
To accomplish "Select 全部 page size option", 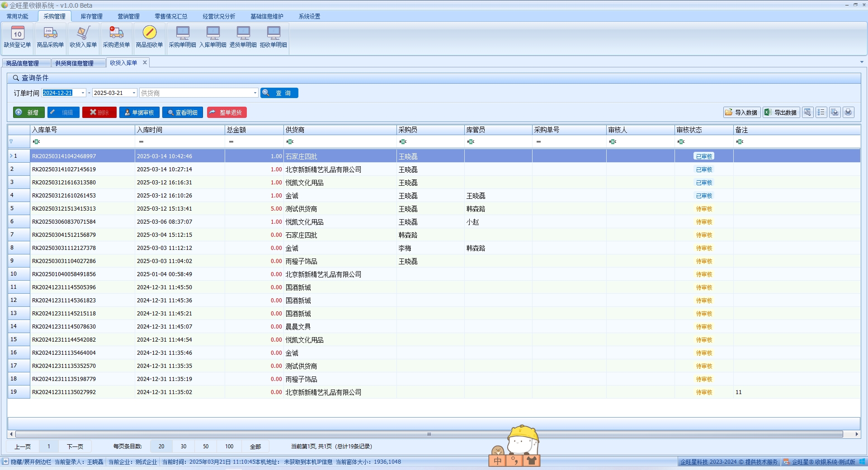I will (255, 446).
